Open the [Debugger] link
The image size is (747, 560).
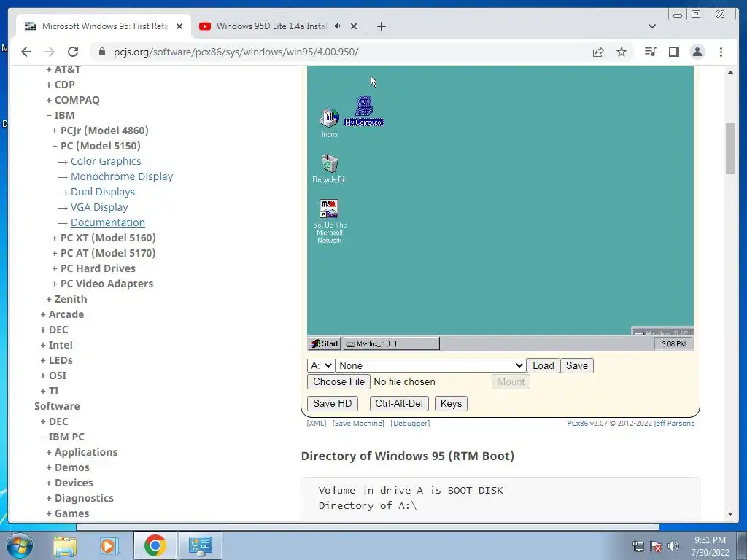click(x=410, y=424)
